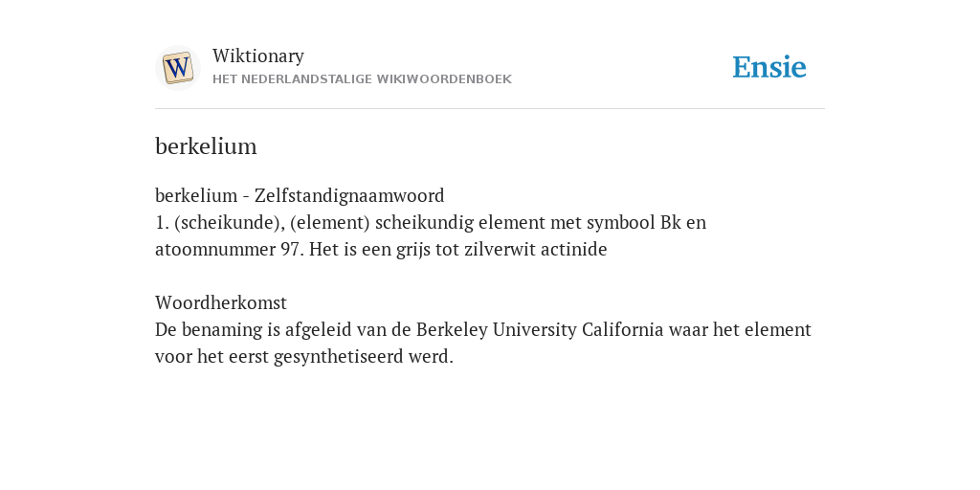The image size is (980, 490).
Task: Click the words scheikundig element
Action: (460, 222)
